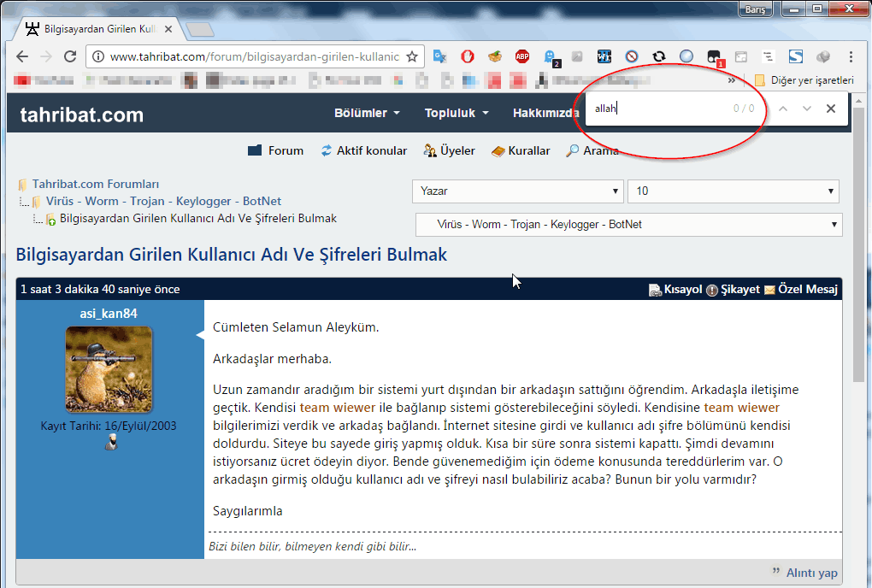This screenshot has width=872, height=588.
Task: Open the Chrome three-dot menu
Action: [x=851, y=57]
